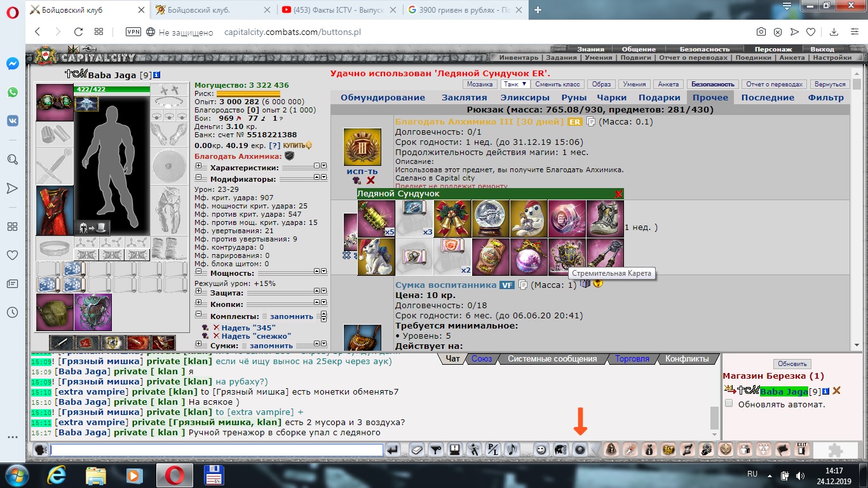Click the musical note sound icon
This screenshot has width=868, height=488.
512,450
